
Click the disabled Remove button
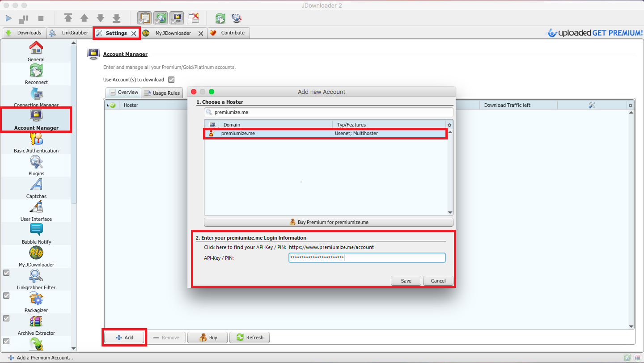(x=166, y=338)
